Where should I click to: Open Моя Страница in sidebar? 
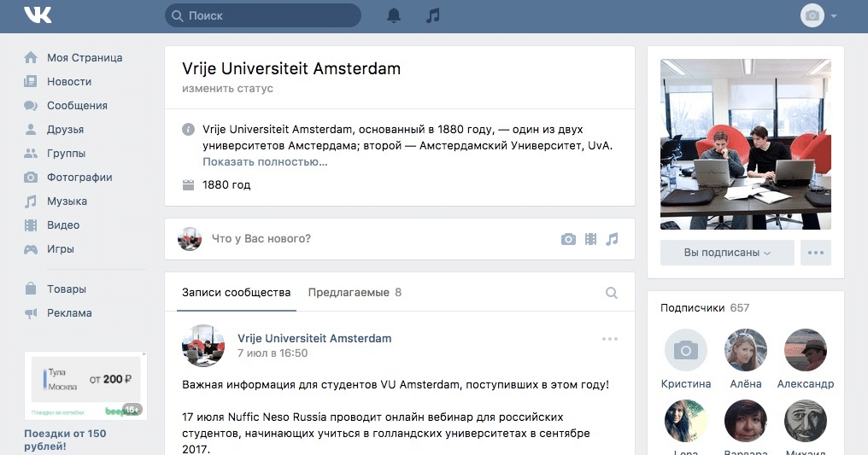[x=85, y=57]
